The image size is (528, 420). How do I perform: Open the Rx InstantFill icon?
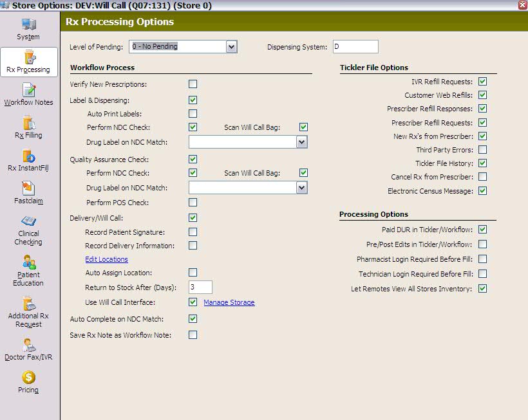tap(29, 156)
